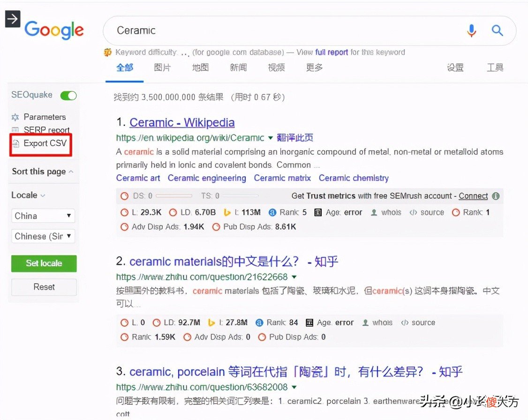Click the sidebar collapse arrow icon
Image resolution: width=528 pixels, height=420 pixels.
[13, 19]
